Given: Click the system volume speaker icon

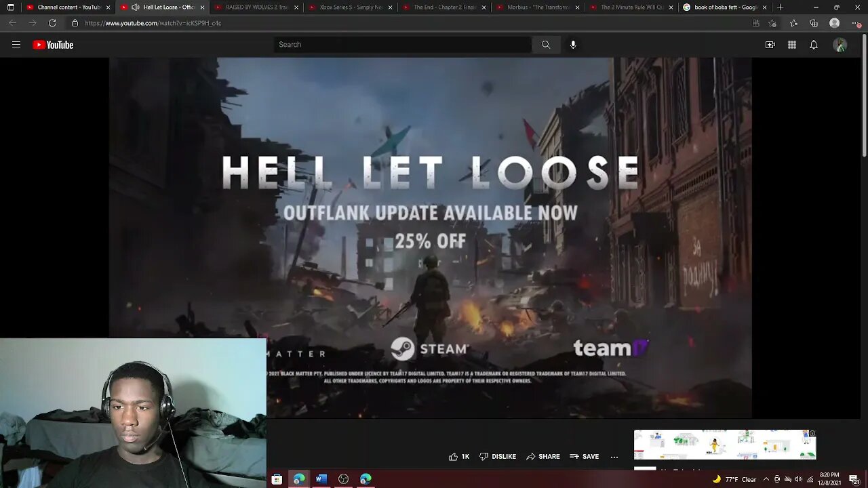Looking at the screenshot, I should click(798, 479).
